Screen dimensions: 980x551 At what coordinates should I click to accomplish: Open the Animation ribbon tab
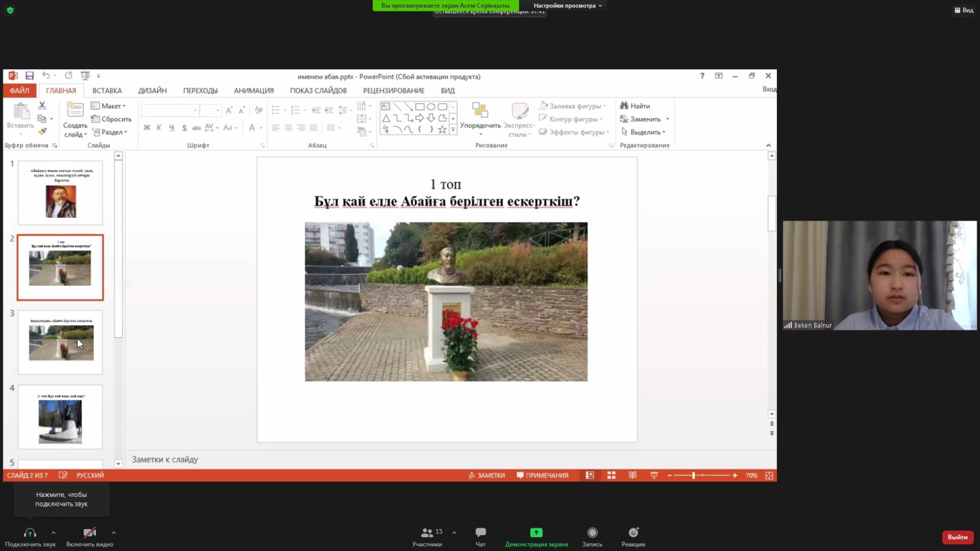[x=254, y=90]
